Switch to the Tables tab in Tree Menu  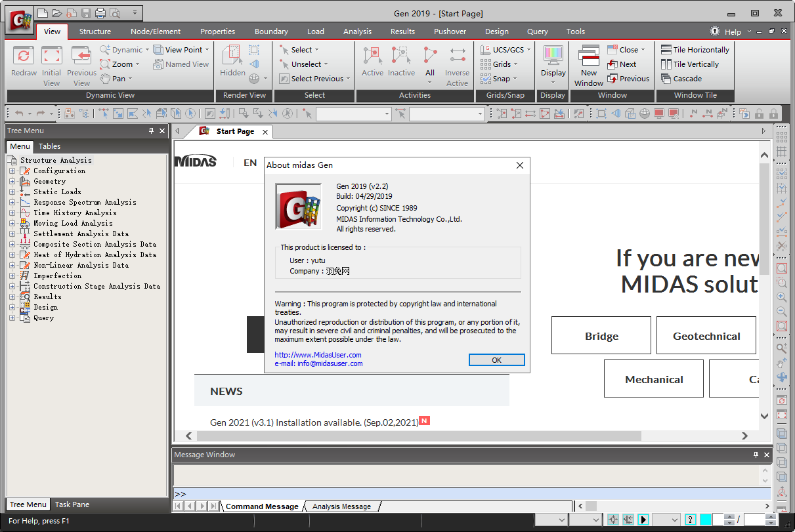tap(49, 146)
